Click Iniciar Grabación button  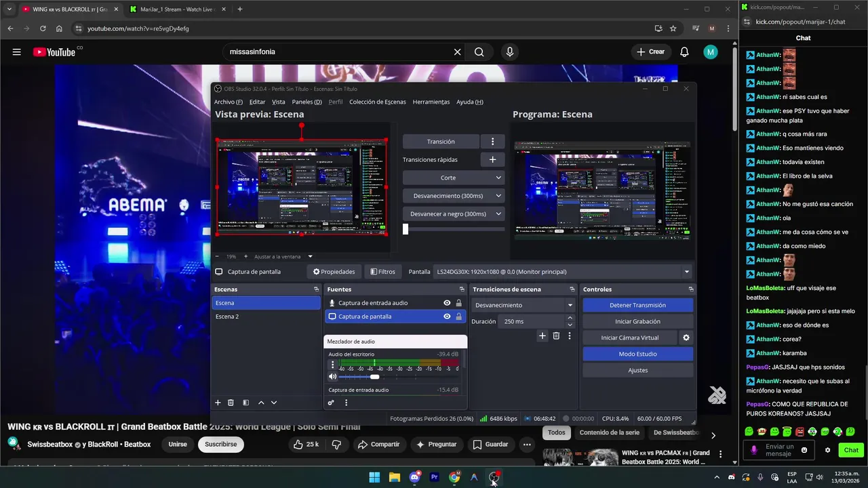[x=637, y=321]
